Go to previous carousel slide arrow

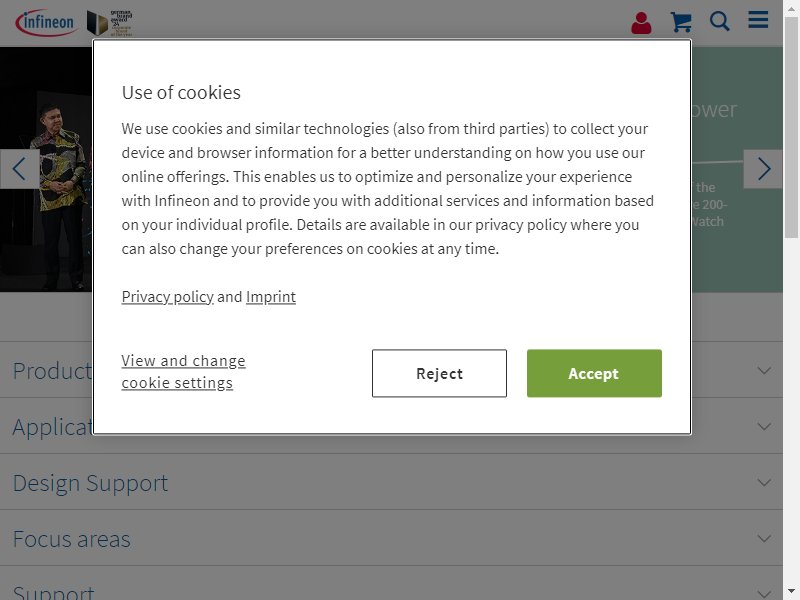point(19,169)
